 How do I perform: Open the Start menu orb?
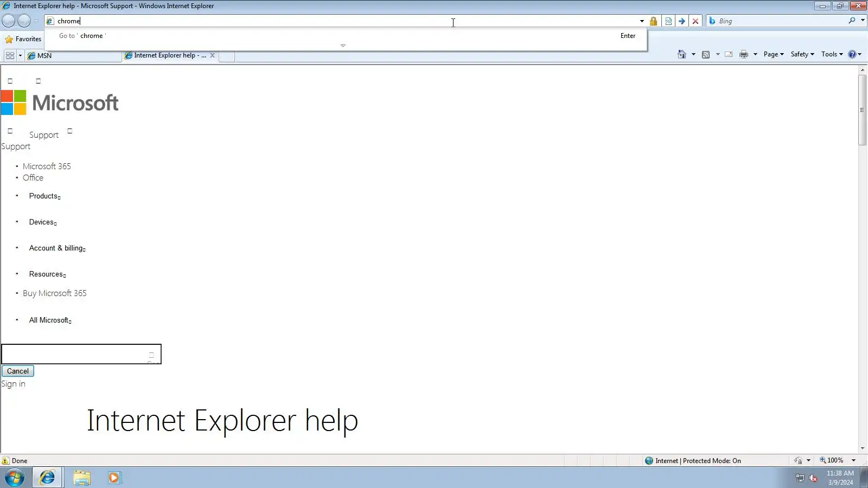tap(15, 478)
